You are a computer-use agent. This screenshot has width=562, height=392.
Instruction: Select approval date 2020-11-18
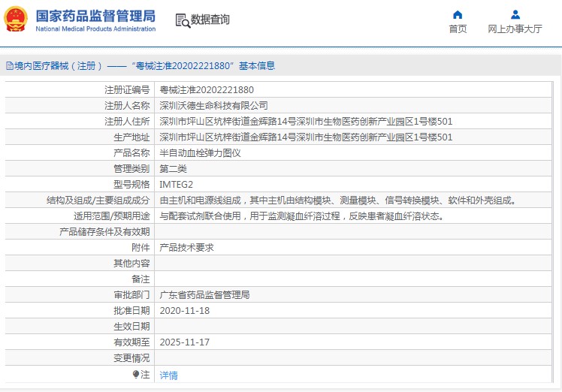(185, 311)
